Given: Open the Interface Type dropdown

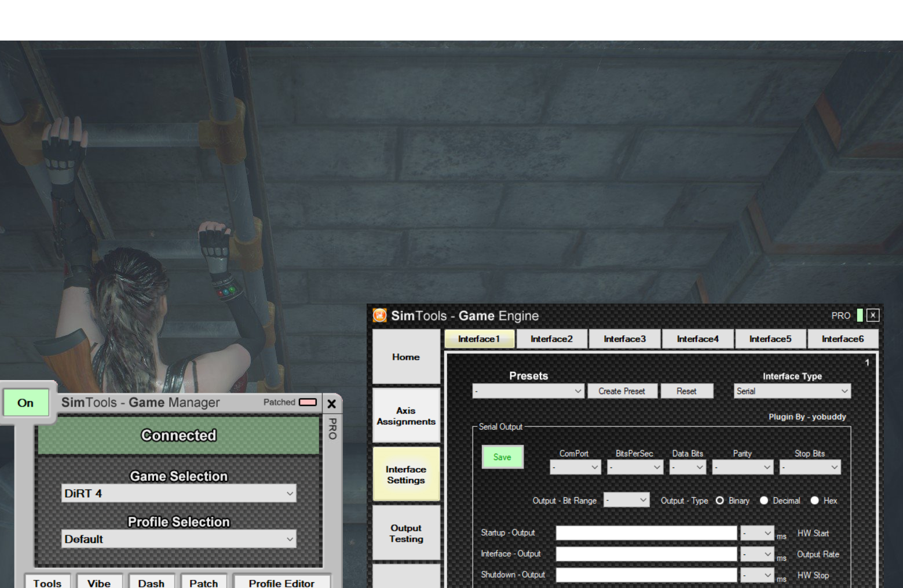Looking at the screenshot, I should click(792, 391).
